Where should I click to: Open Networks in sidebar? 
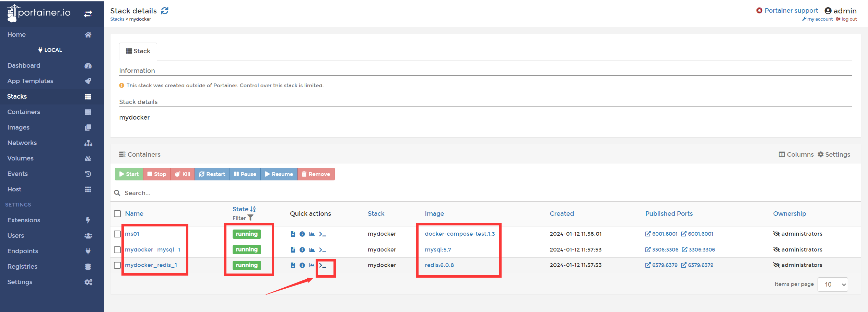pos(52,143)
